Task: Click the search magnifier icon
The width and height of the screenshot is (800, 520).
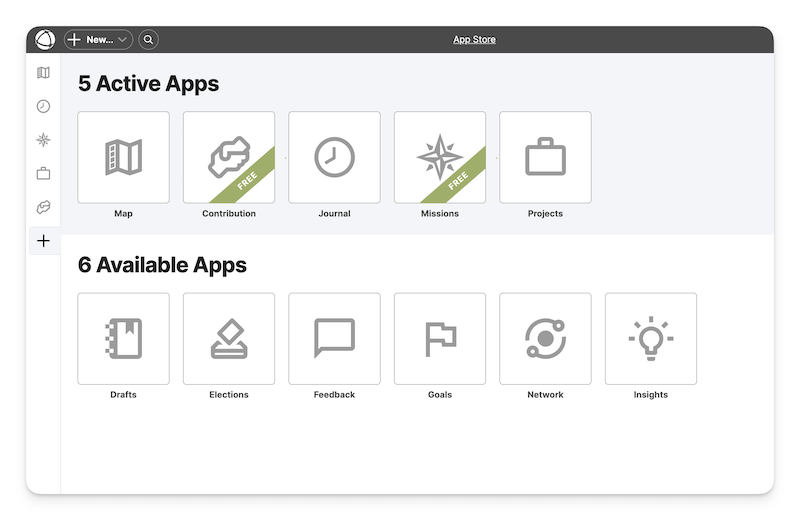Action: 148,39
